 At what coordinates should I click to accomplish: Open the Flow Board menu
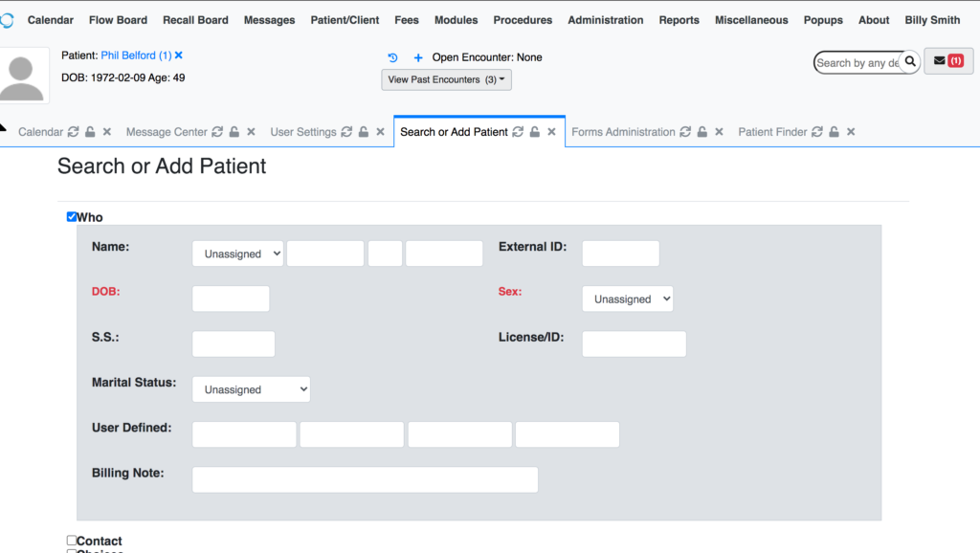click(118, 20)
